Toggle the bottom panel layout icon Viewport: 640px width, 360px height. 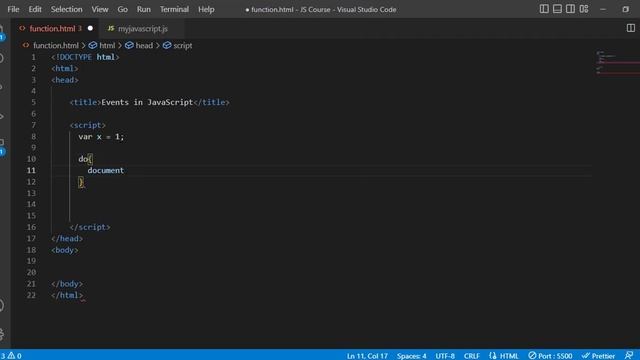point(557,9)
